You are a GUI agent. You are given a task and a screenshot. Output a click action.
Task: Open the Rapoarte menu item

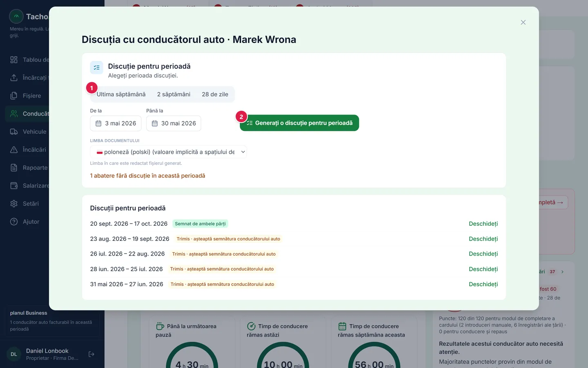pos(27,168)
